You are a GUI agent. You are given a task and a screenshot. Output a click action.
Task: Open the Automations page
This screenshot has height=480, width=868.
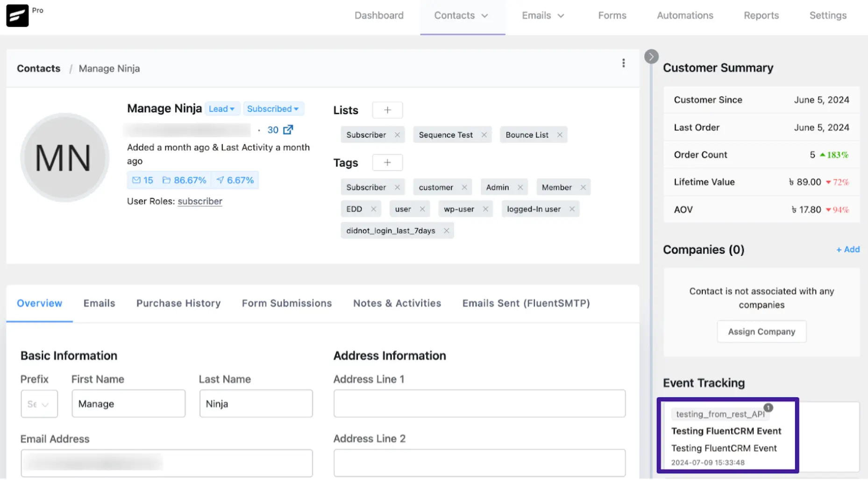coord(685,15)
